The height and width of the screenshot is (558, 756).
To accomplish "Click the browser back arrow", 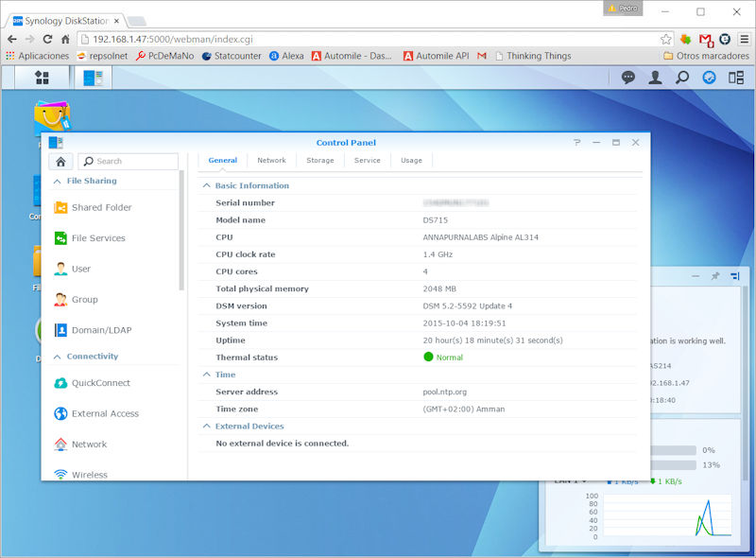I will click(x=12, y=39).
